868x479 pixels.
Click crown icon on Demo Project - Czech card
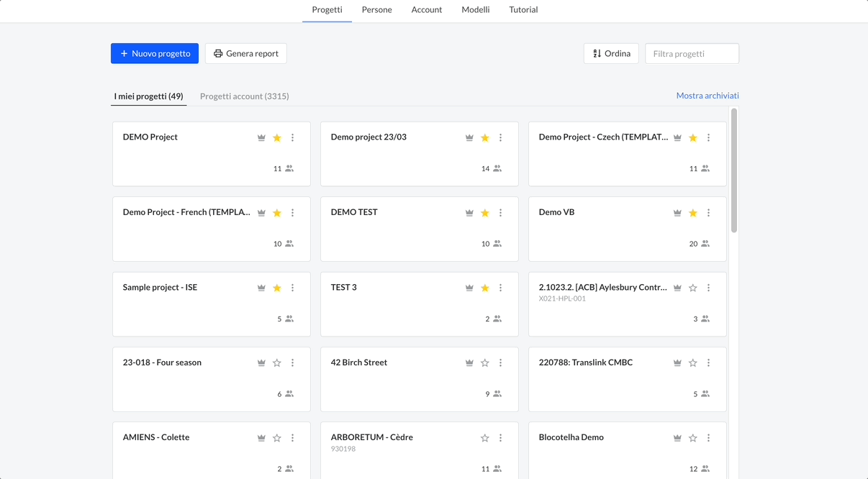[677, 137]
